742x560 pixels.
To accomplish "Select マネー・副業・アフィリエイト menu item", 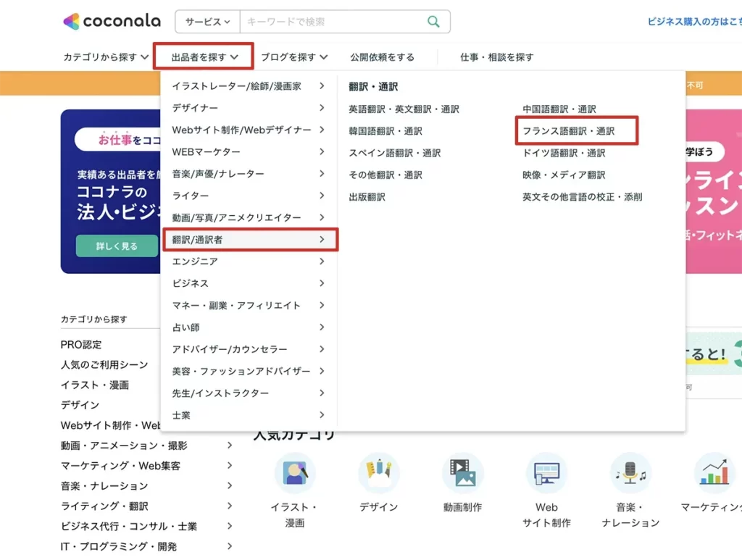I will tap(249, 305).
